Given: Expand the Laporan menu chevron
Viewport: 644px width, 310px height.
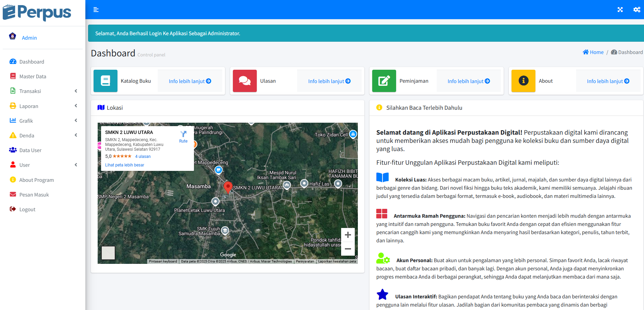Looking at the screenshot, I should click(76, 106).
